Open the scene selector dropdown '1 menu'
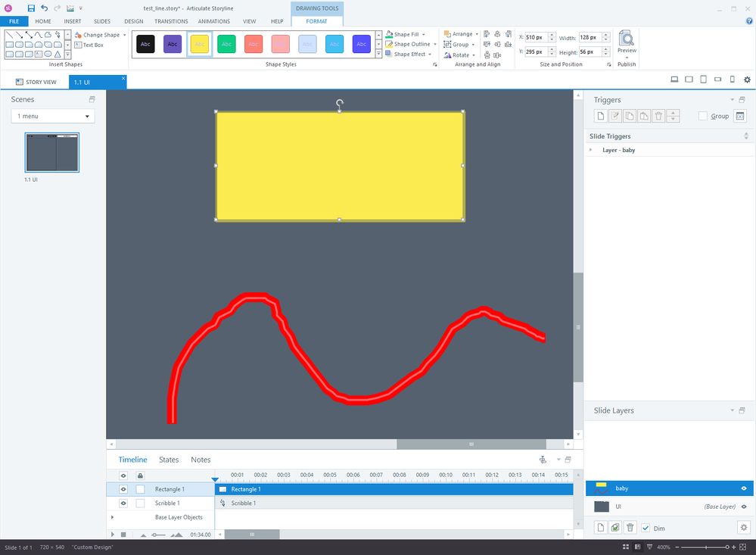The height and width of the screenshot is (555, 756). 53,116
